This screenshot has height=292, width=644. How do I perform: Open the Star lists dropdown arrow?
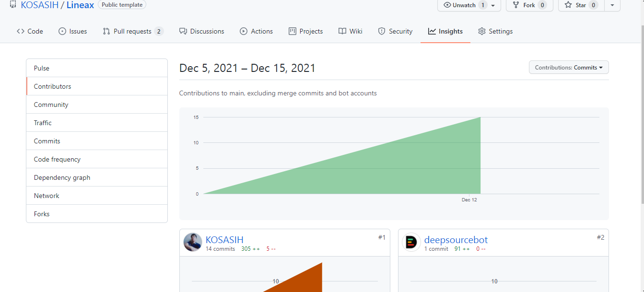[x=612, y=5]
